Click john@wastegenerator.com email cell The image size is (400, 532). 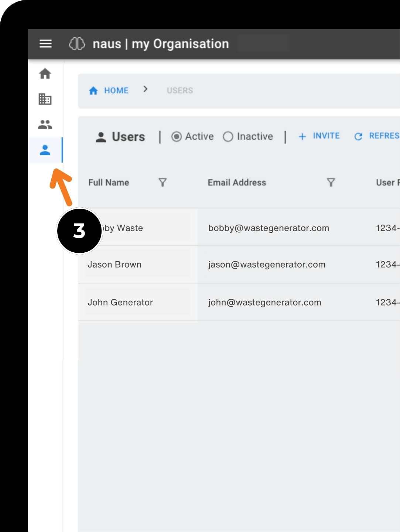[264, 302]
